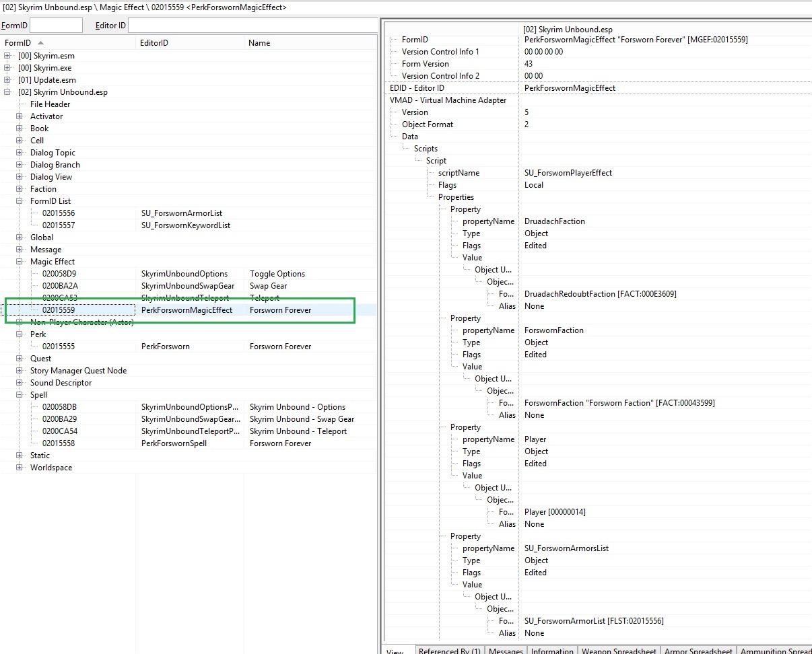
Task: Click the Editor ID search input field
Action: point(252,25)
